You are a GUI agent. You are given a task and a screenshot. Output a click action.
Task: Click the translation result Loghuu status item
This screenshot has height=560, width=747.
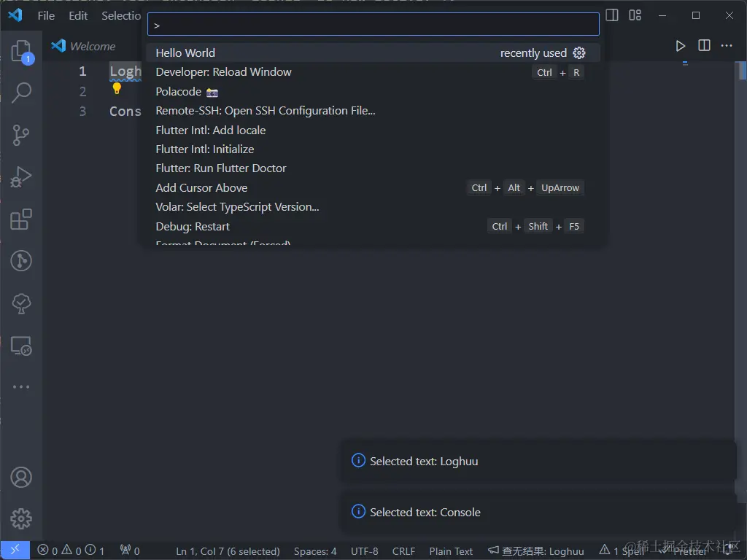click(536, 551)
